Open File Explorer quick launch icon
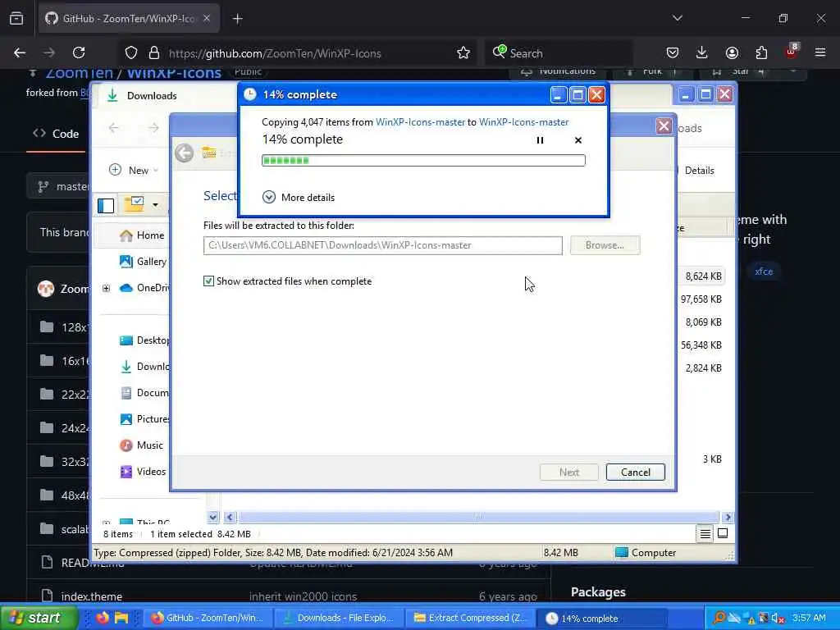Screen dimensions: 840x630 (x=121, y=618)
